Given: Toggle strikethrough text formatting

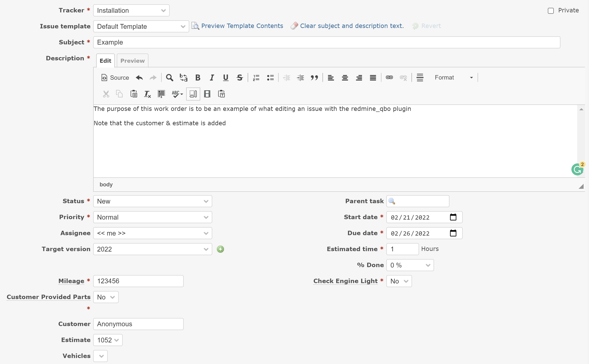Looking at the screenshot, I should pos(240,78).
